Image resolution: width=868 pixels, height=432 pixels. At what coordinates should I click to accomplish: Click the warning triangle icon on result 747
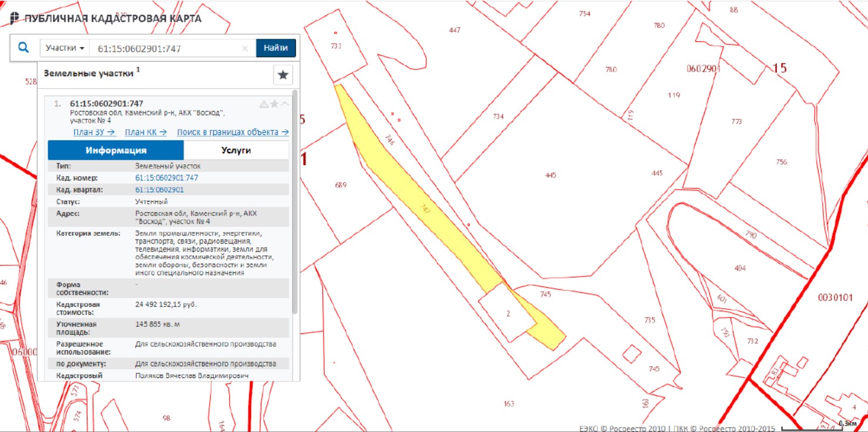[264, 104]
